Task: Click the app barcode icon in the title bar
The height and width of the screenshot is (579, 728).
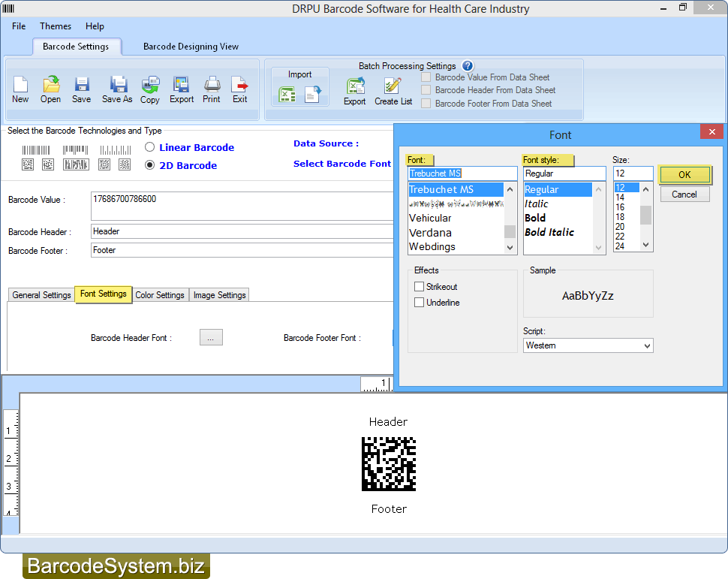Action: (x=8, y=8)
